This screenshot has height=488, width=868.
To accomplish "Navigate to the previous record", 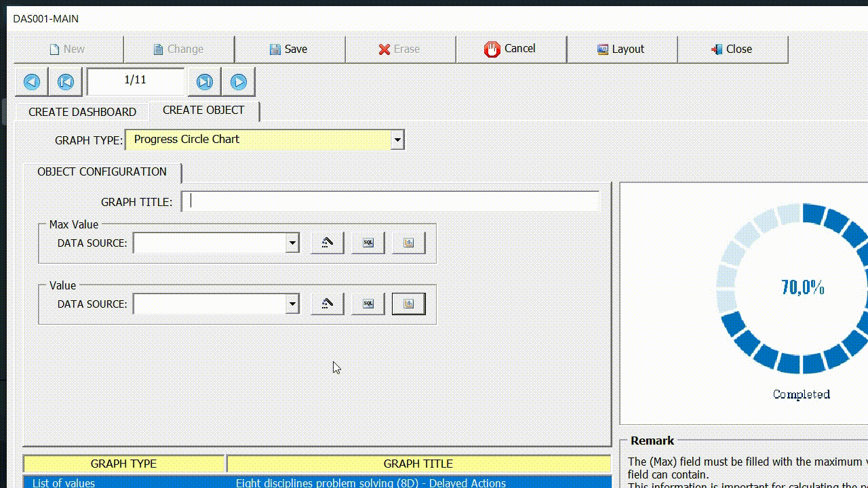I will pyautogui.click(x=31, y=81).
